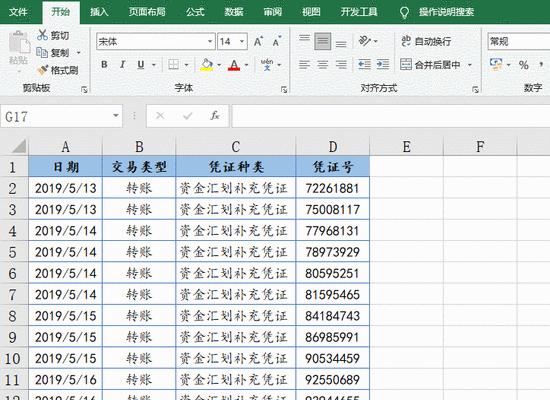
Task: Align text left
Action: click(304, 65)
